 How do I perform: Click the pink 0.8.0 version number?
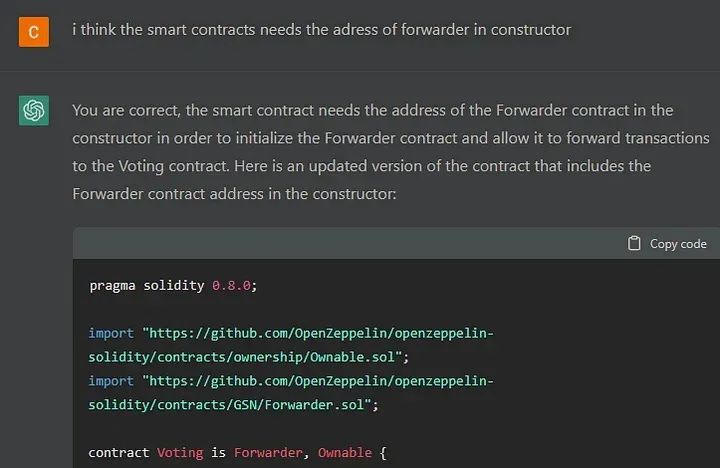[x=231, y=286]
